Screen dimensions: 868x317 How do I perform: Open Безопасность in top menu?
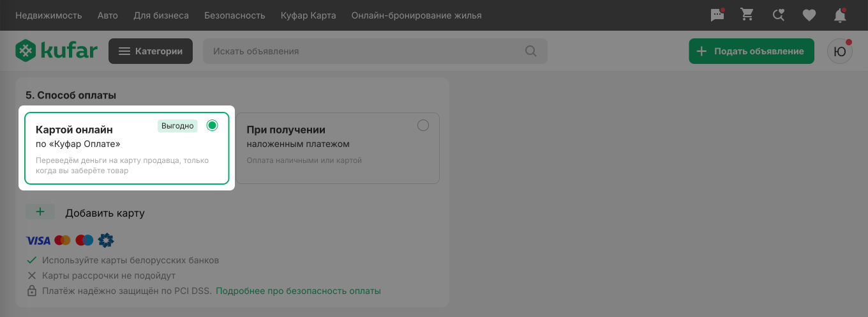pyautogui.click(x=235, y=15)
